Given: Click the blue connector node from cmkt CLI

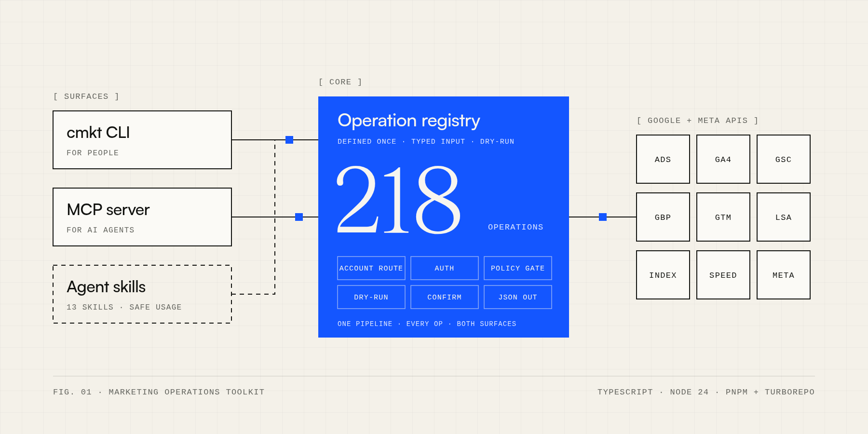Looking at the screenshot, I should pyautogui.click(x=289, y=140).
